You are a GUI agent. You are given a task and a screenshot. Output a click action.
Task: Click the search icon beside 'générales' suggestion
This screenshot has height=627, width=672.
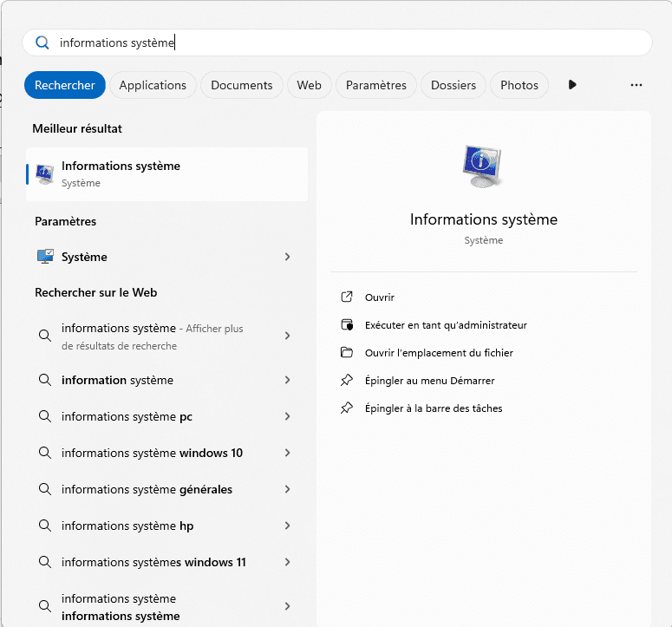pos(45,489)
